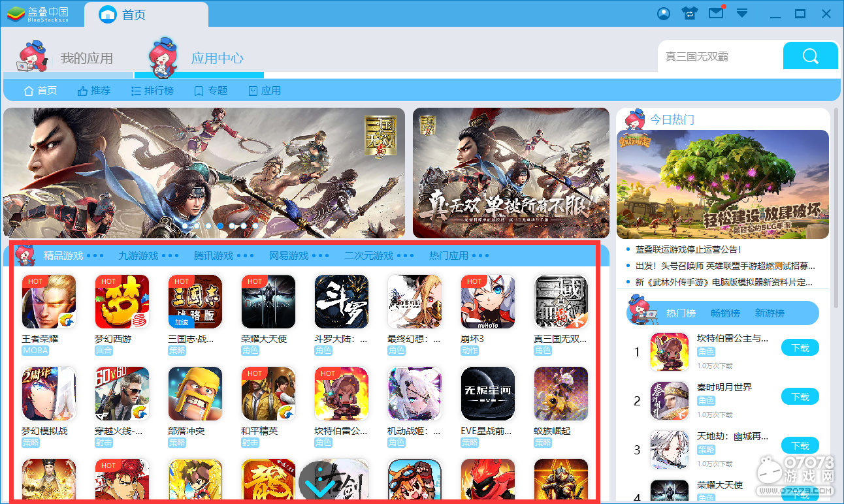Expand more 网易游戏 via its dots

(321, 256)
